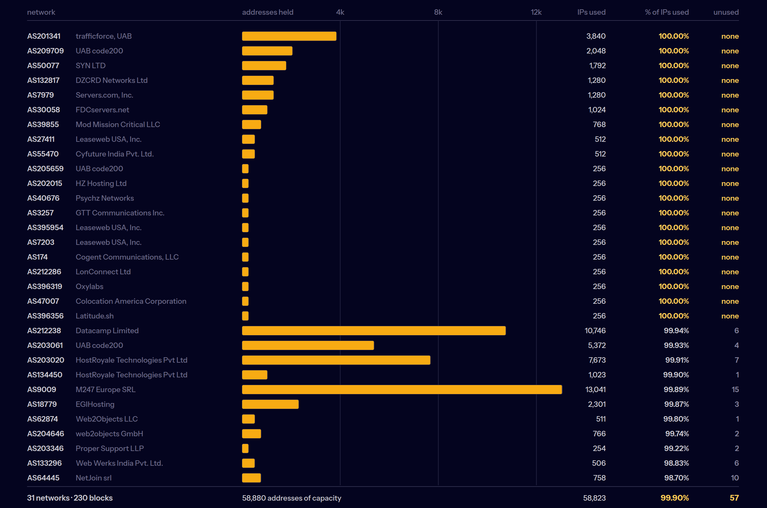Click the Datacamp Limited address bar
This screenshot has height=508, width=767.
[x=374, y=331]
